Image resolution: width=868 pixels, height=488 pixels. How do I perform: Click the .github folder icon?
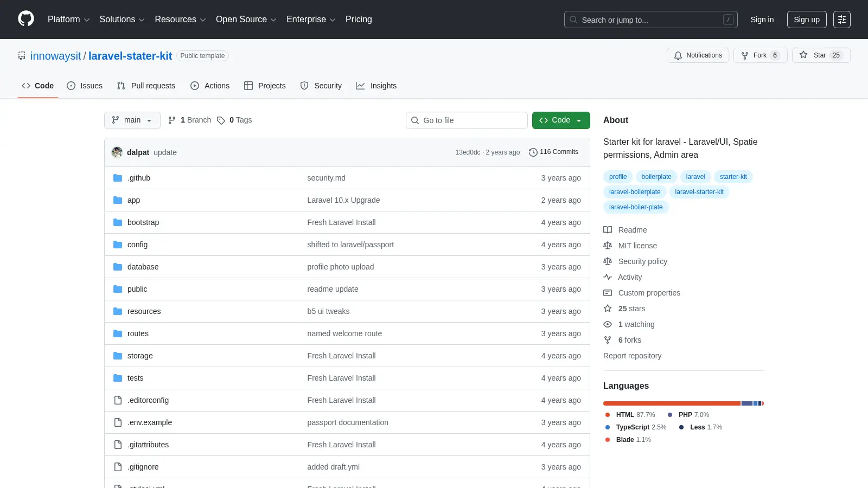tap(118, 178)
